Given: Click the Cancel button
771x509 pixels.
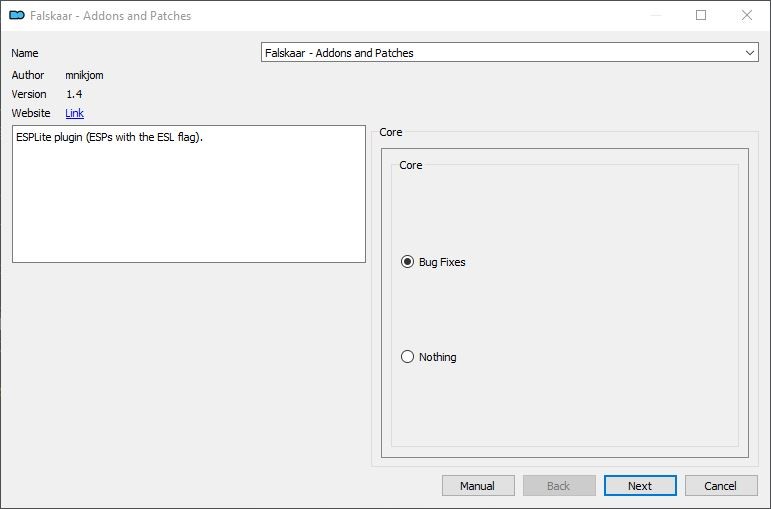Looking at the screenshot, I should pyautogui.click(x=721, y=486).
